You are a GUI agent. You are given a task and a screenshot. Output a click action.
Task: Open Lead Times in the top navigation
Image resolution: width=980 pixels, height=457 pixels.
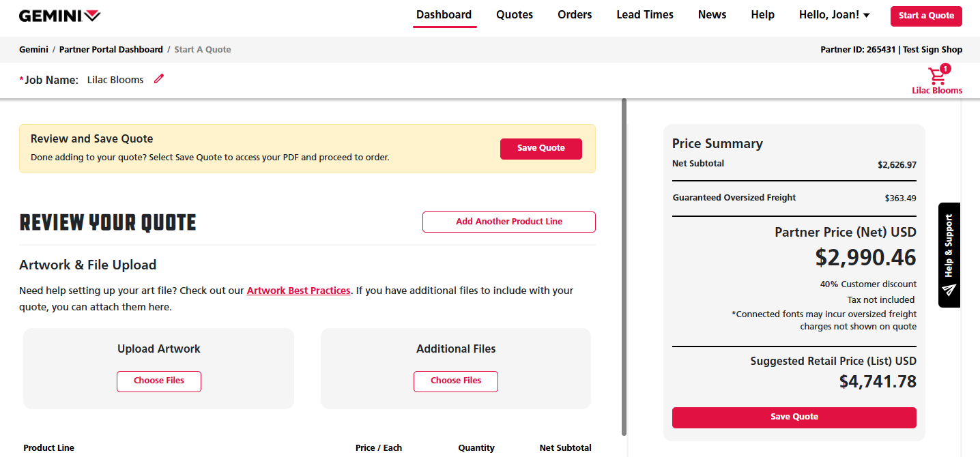pyautogui.click(x=645, y=15)
